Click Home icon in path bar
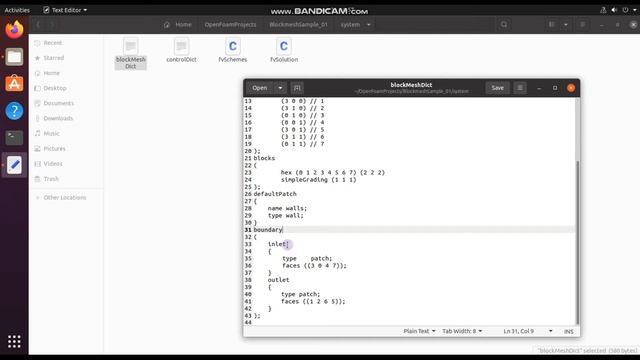This screenshot has width=640, height=360. (x=167, y=24)
